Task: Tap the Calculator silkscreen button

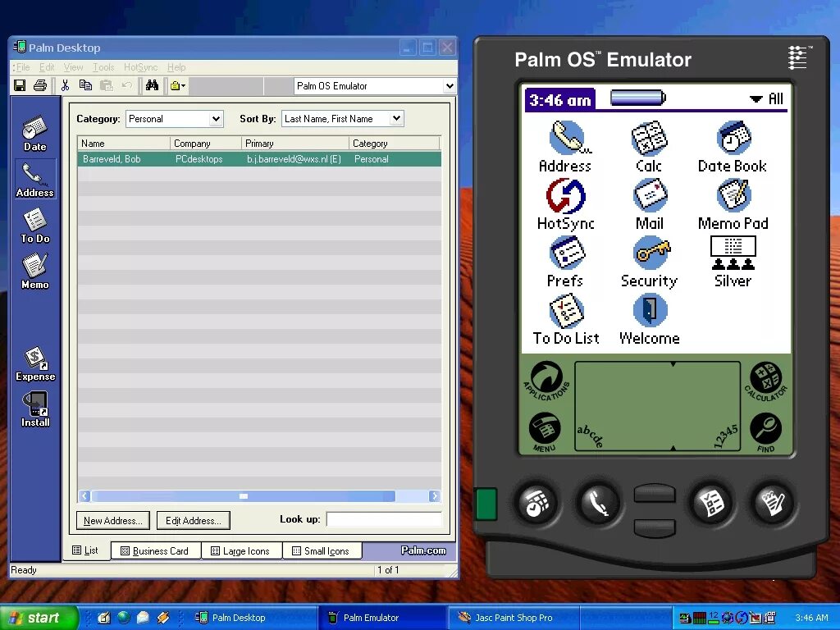Action: (x=766, y=381)
